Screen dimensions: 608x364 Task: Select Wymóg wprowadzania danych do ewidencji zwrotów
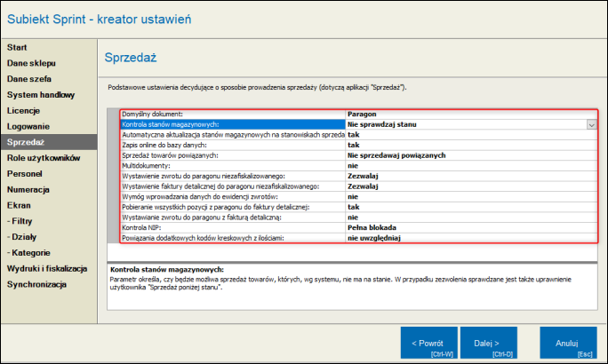click(x=233, y=197)
